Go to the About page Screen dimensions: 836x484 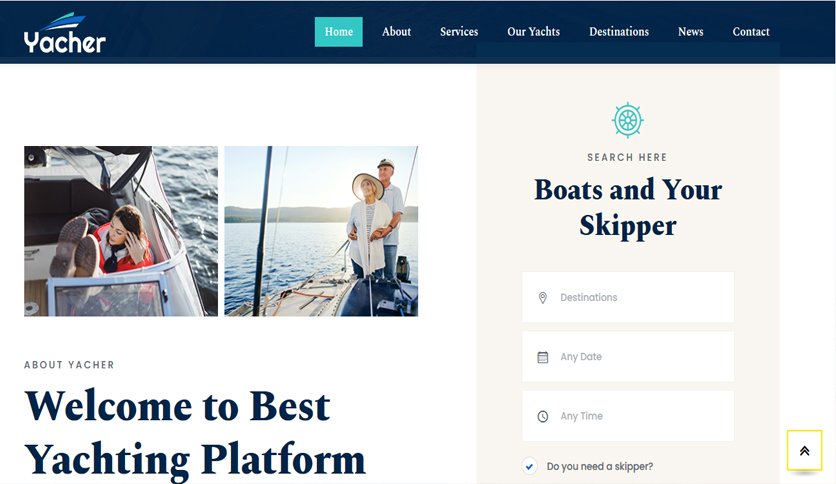(x=396, y=32)
